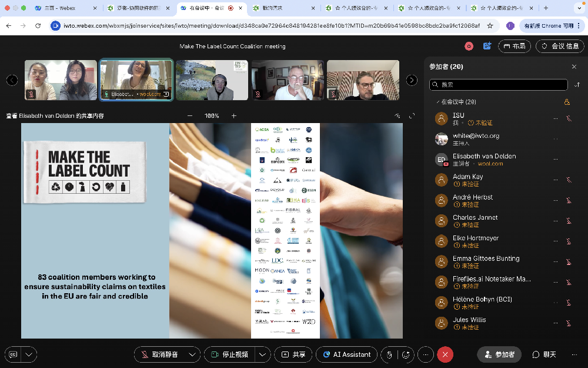Click the red recording indicator icon

click(469, 46)
